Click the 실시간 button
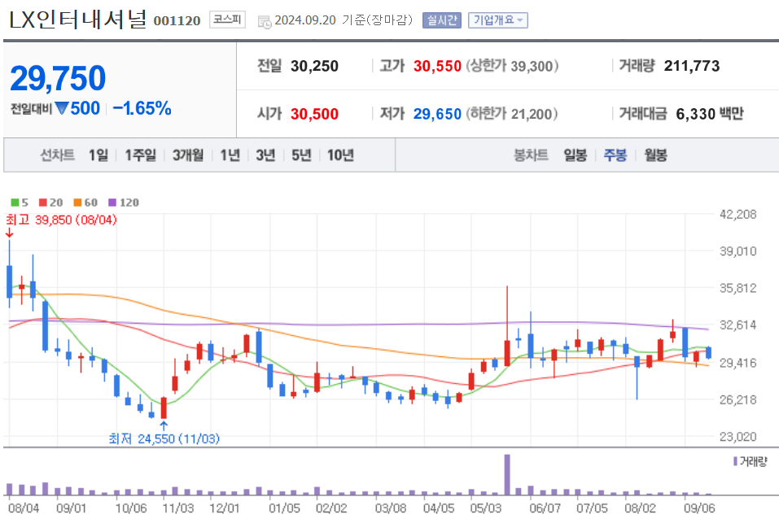The image size is (779, 532). click(442, 20)
